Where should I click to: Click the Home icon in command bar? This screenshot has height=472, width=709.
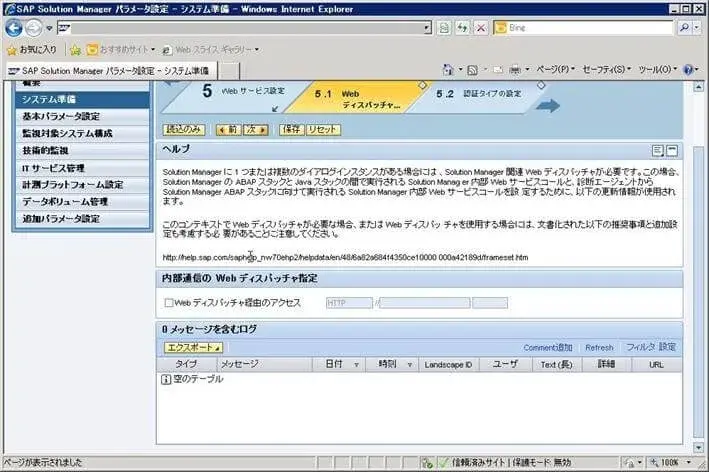[x=448, y=70]
